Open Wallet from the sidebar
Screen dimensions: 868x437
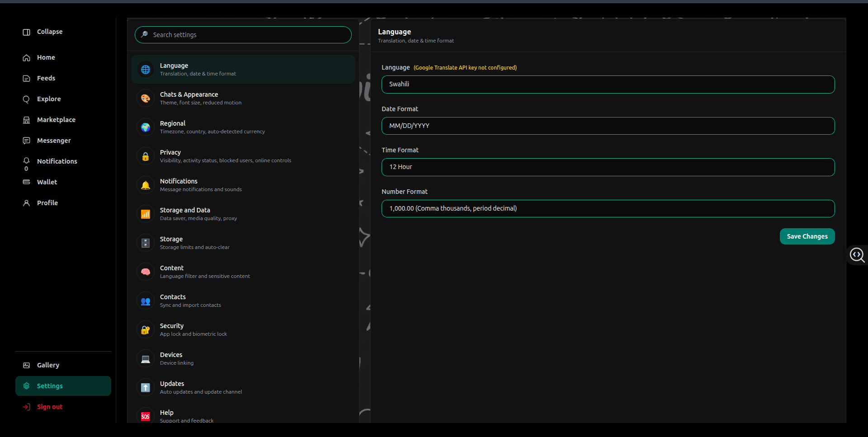point(63,182)
